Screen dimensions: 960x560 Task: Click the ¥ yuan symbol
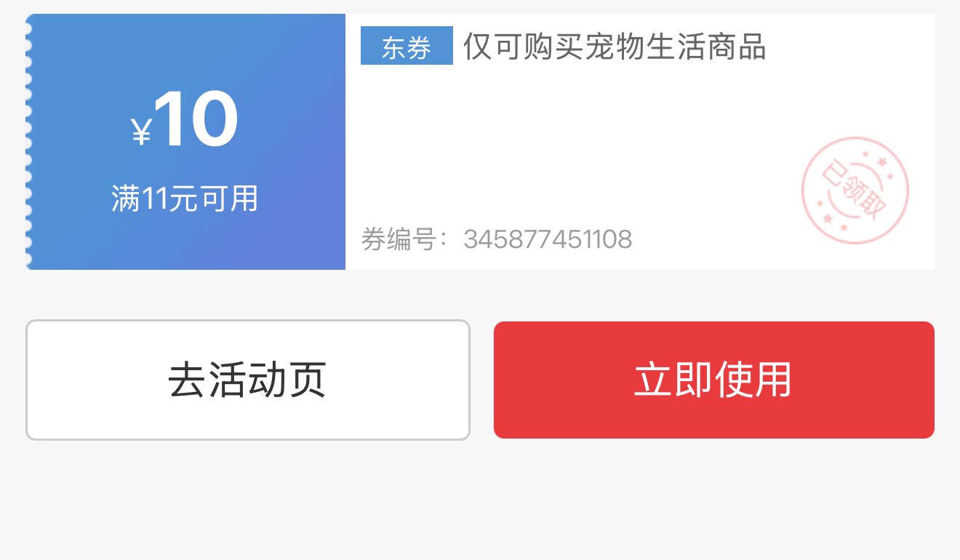click(x=141, y=132)
